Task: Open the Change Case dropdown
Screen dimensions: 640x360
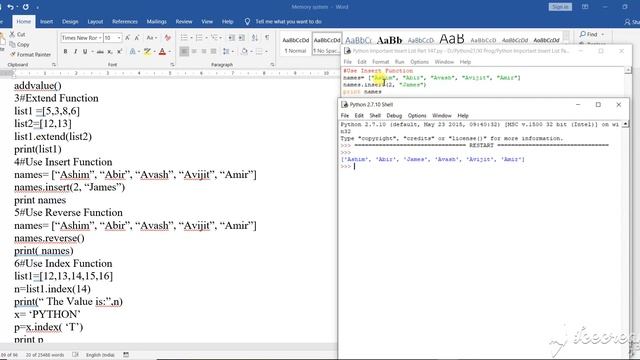Action: pyautogui.click(x=151, y=38)
